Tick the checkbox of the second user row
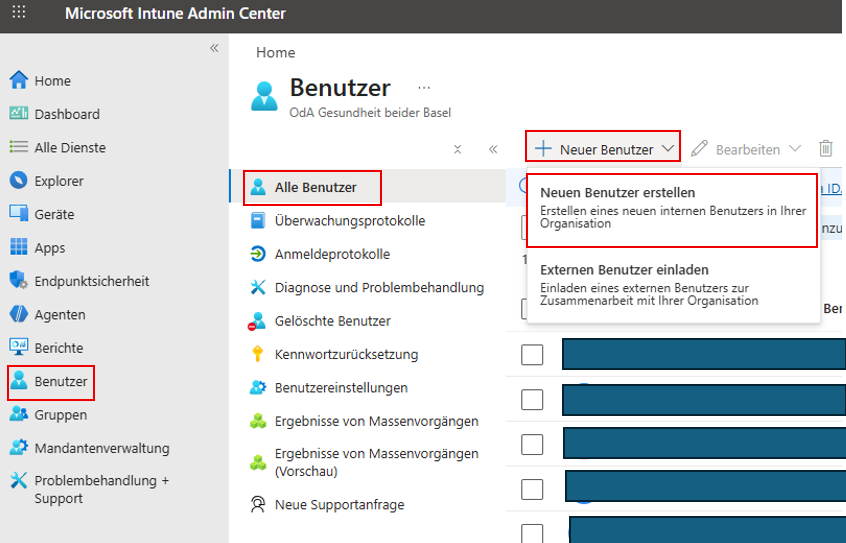 [532, 400]
